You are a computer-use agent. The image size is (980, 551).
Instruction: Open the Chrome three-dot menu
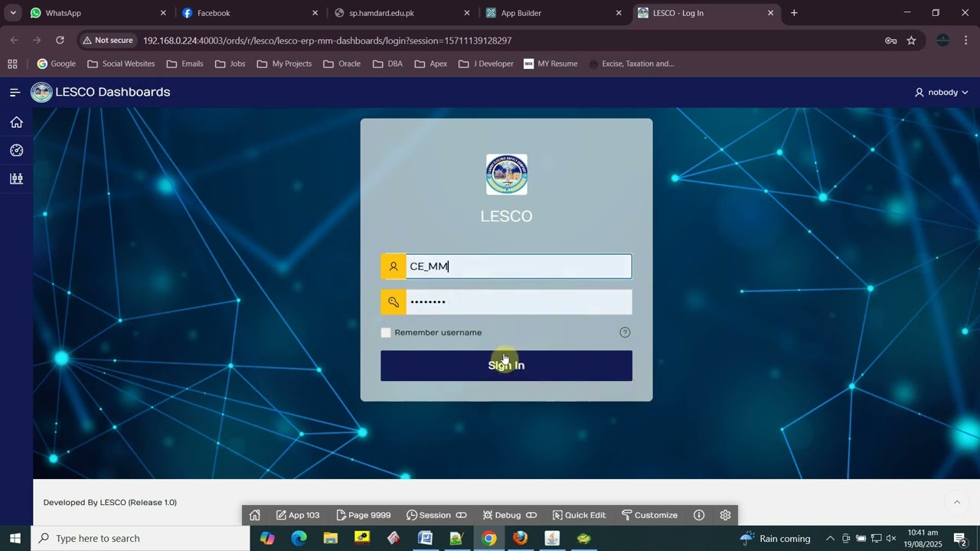point(965,41)
